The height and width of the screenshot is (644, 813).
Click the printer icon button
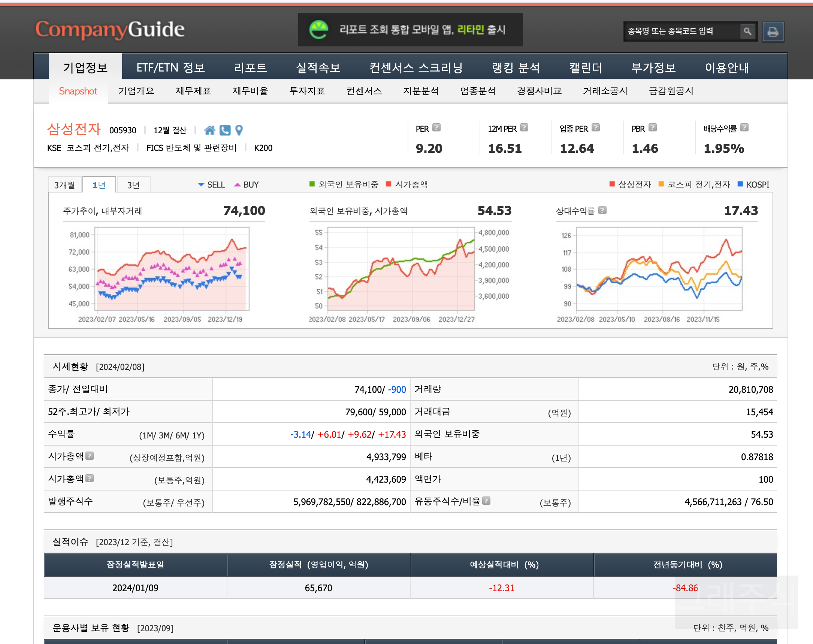point(773,32)
